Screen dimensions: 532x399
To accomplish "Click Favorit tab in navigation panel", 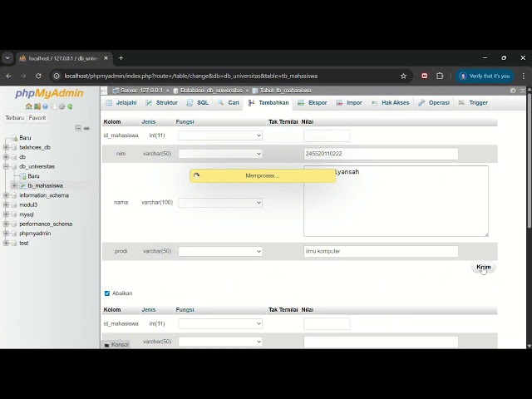I will point(37,118).
